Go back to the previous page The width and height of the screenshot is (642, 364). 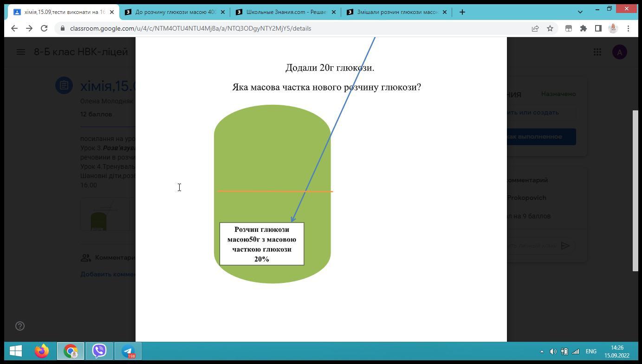tap(14, 28)
